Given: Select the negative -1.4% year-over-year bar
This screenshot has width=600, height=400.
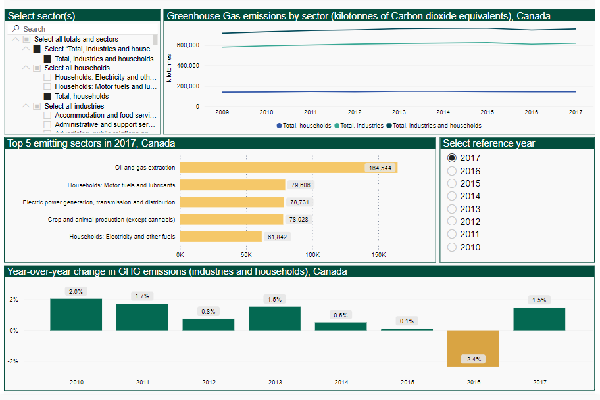Looking at the screenshot, I should pos(474,349).
